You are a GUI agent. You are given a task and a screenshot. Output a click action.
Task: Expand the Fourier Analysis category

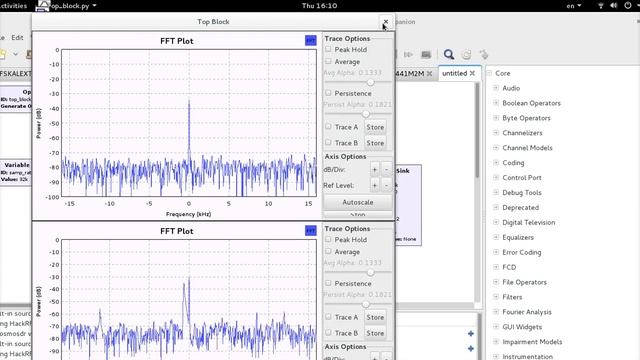pos(496,312)
